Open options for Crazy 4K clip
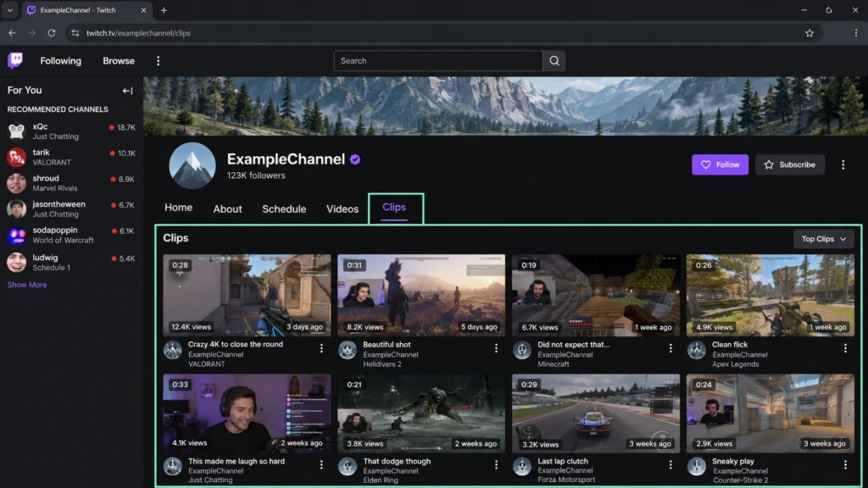Image resolution: width=868 pixels, height=488 pixels. click(321, 348)
